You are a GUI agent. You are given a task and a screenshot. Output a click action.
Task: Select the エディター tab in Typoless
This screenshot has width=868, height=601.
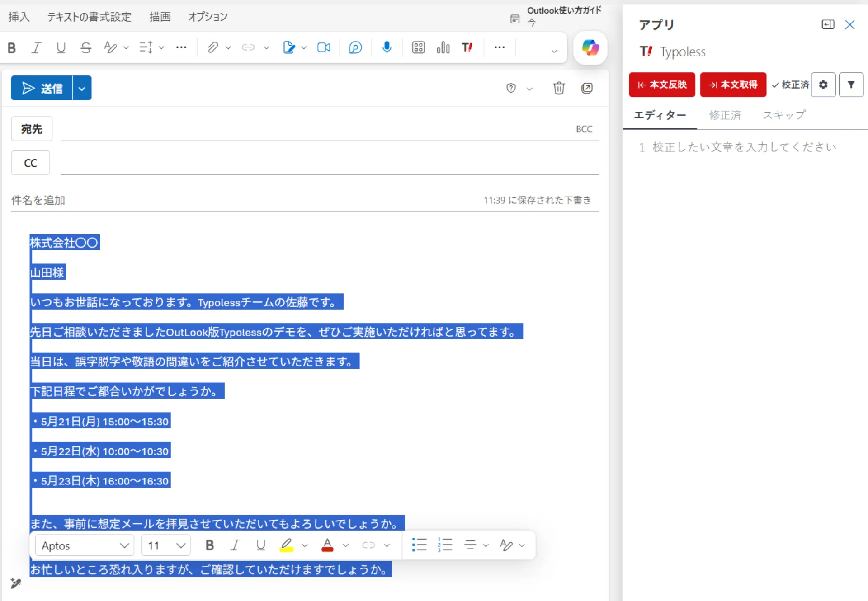[660, 115]
